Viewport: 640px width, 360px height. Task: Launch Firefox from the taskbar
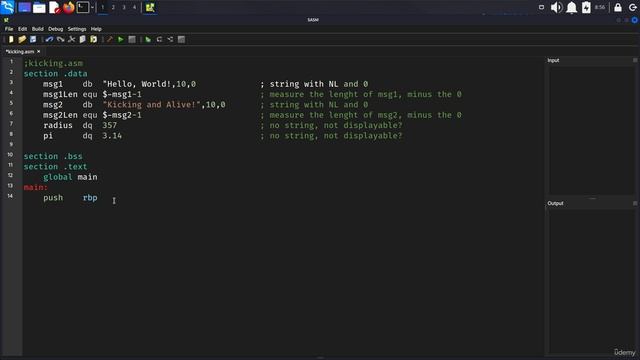(69, 7)
